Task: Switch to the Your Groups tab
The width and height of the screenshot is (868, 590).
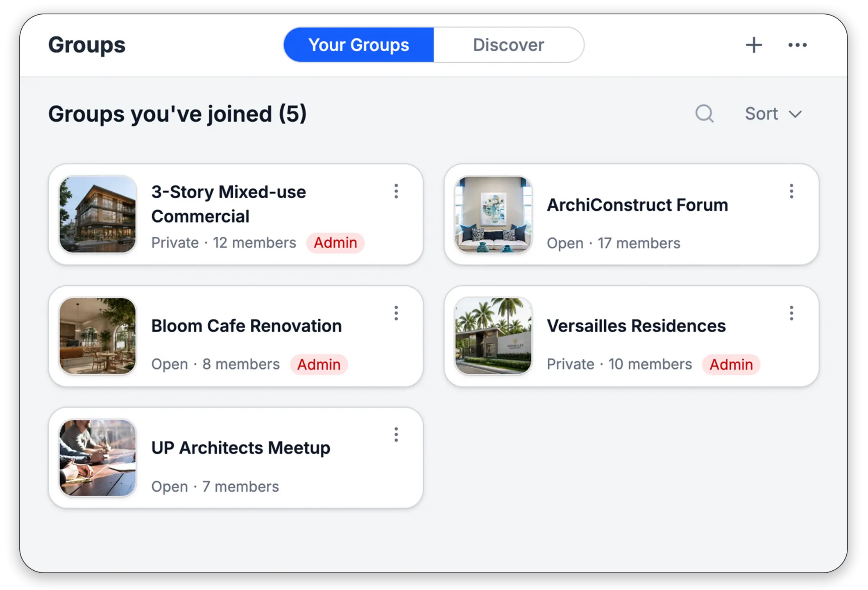Action: (359, 45)
